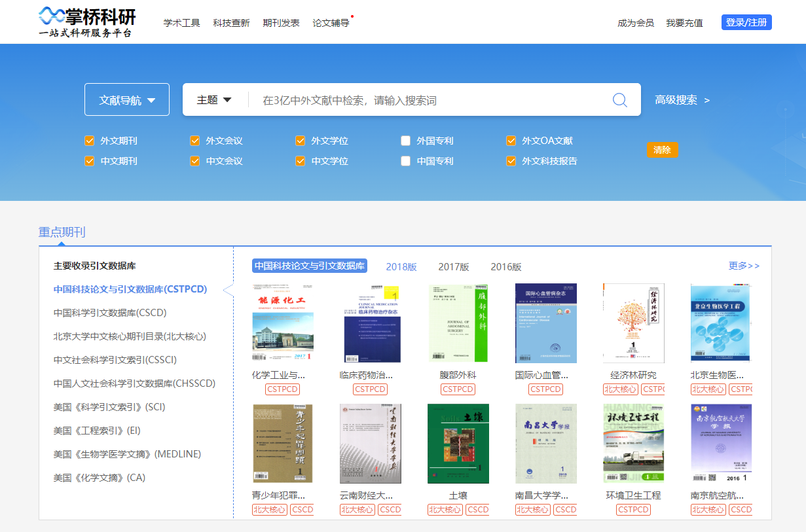Click the CSTPCD tag under 环境卫生工程
Screen dimensions: 806x532
pyautogui.click(x=634, y=510)
